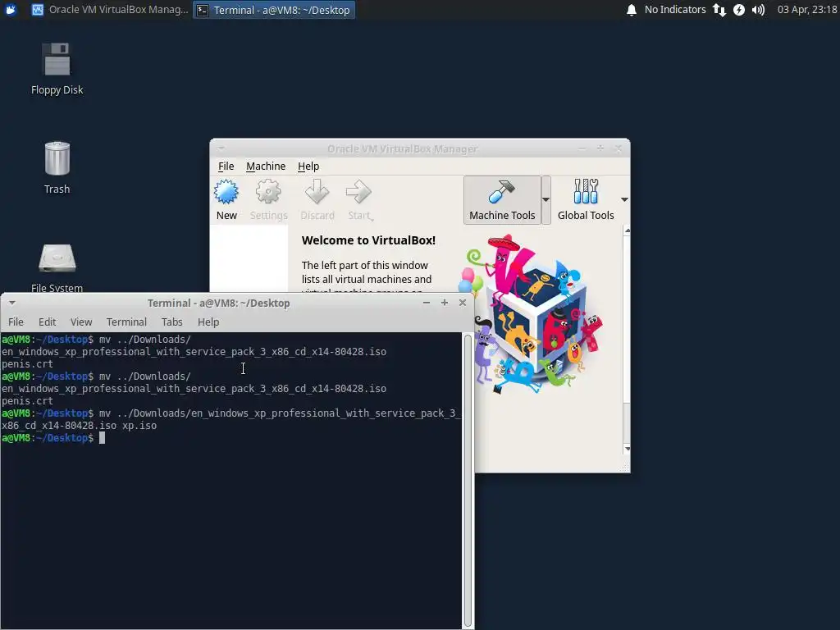Viewport: 840px width, 630px height.
Task: Click the Discard toolbar icon
Action: coord(317,192)
